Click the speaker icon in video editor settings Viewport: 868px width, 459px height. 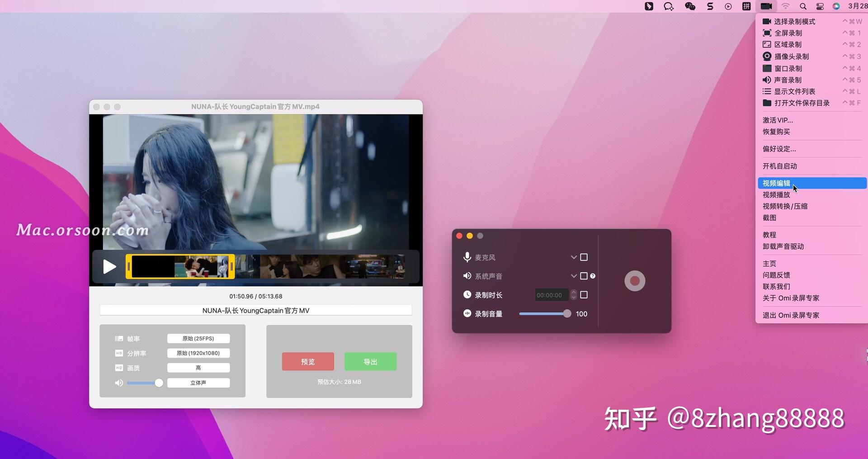[119, 383]
